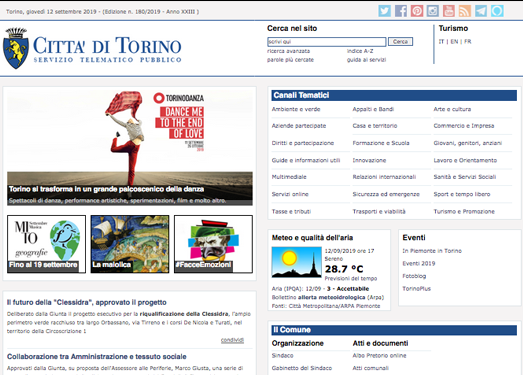Open the ricerca avanzata link
This screenshot has height=375, width=523.
pos(289,51)
